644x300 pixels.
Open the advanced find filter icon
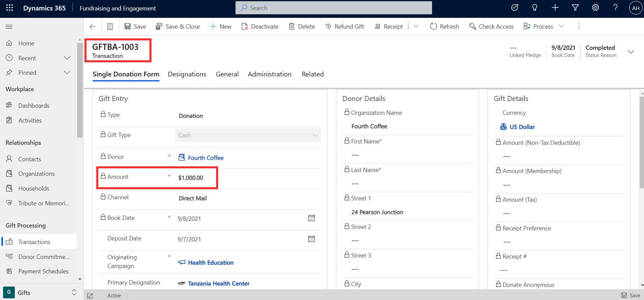click(575, 8)
